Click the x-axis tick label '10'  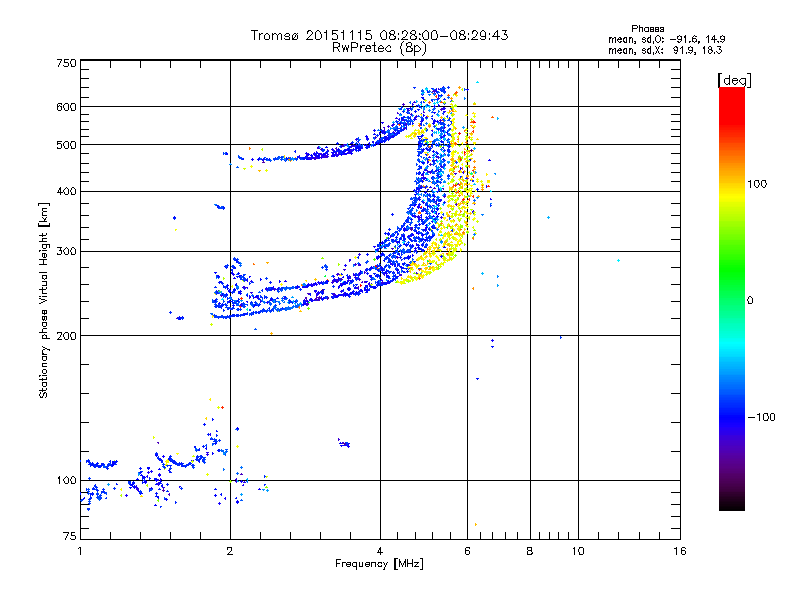578,551
